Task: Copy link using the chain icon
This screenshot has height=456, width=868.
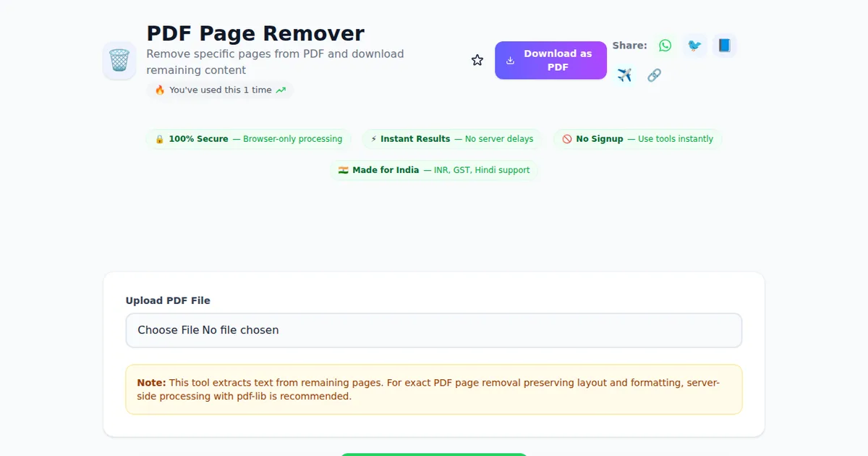Action: point(654,75)
